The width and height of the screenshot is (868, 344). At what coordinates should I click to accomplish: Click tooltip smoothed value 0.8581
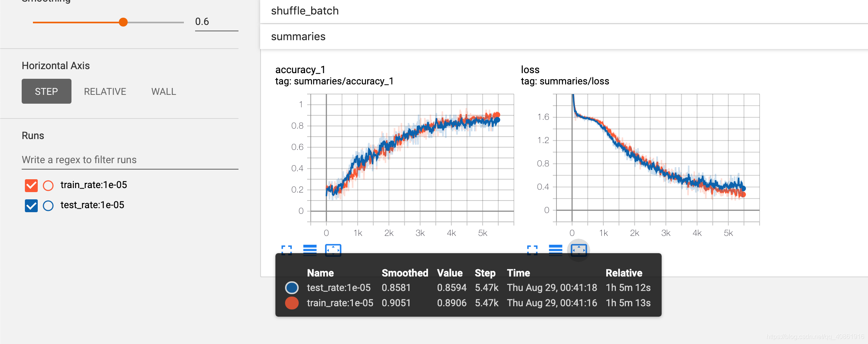396,288
